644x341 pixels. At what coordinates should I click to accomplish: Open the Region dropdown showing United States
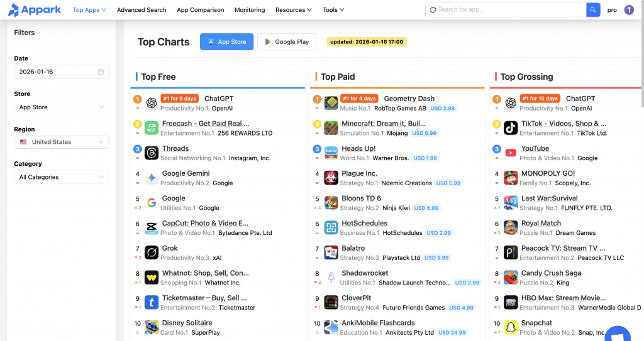pyautogui.click(x=61, y=142)
